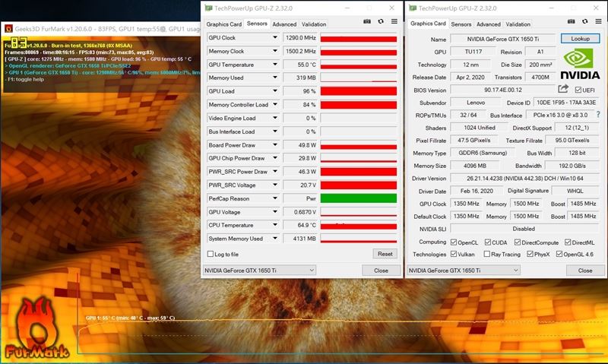
Task: Select Sensors tab in Sensors window
Action: [257, 24]
